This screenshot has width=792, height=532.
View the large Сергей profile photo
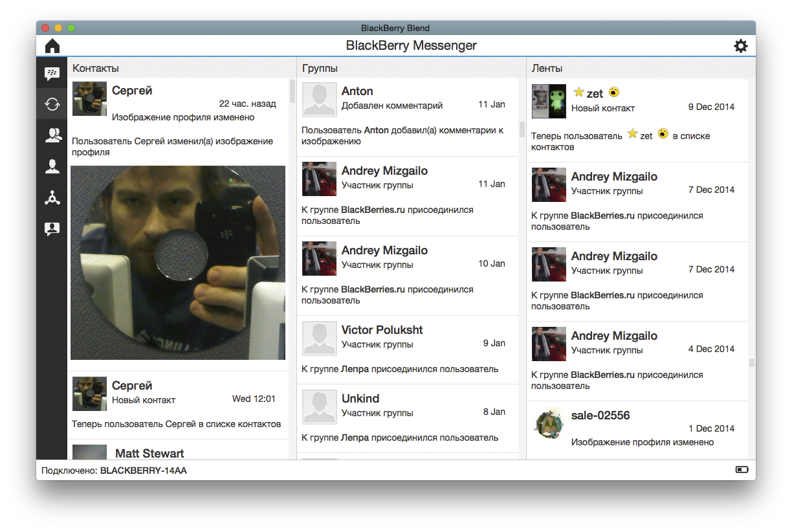178,263
